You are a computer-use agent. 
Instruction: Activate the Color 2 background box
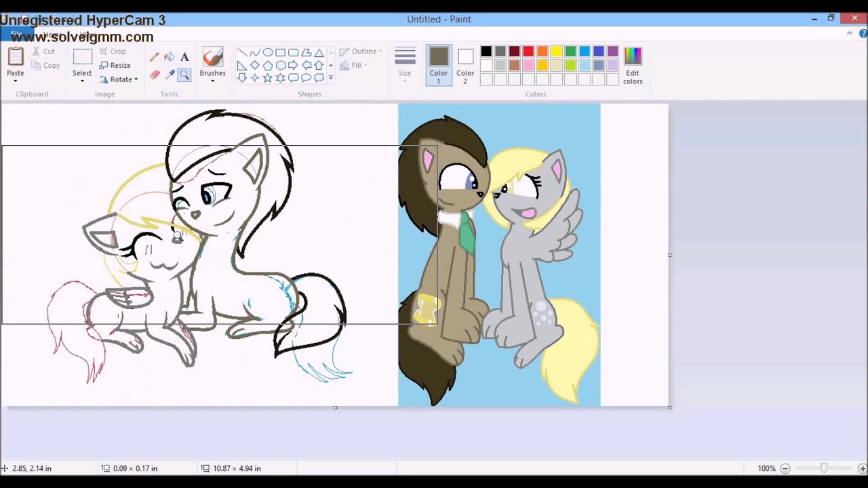[x=465, y=65]
